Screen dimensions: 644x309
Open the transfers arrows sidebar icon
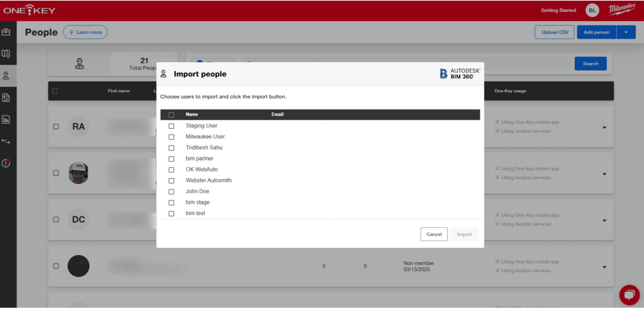(x=6, y=141)
